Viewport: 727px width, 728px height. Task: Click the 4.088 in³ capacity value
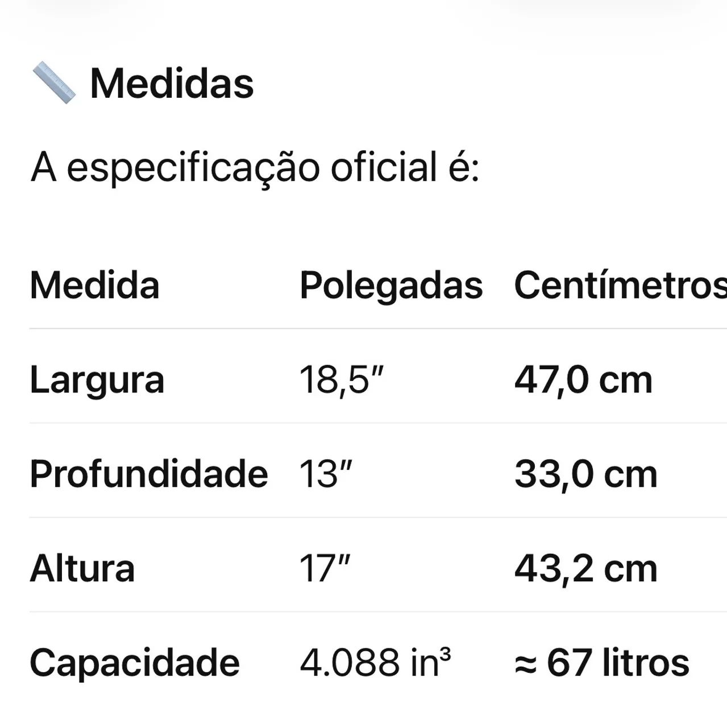pyautogui.click(x=375, y=663)
